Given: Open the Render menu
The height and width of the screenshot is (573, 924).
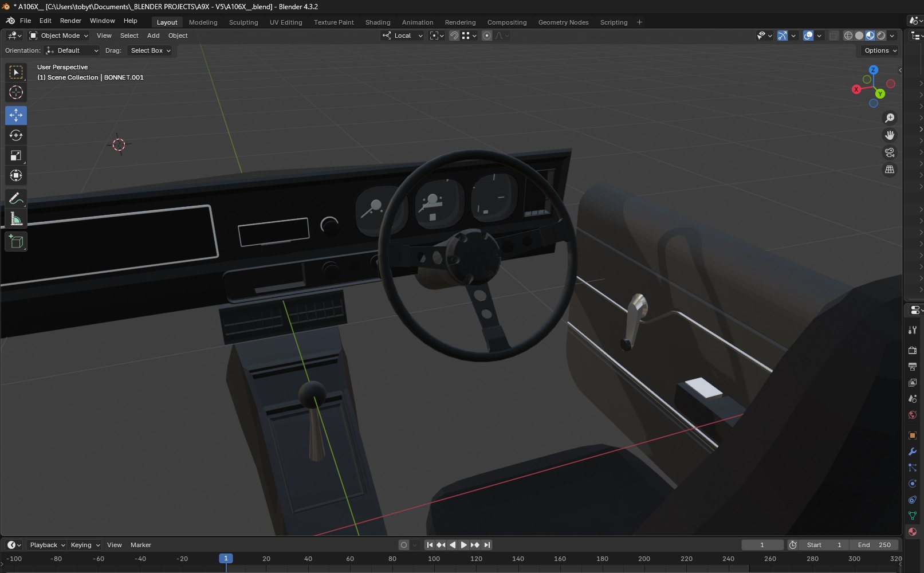Looking at the screenshot, I should (x=70, y=21).
